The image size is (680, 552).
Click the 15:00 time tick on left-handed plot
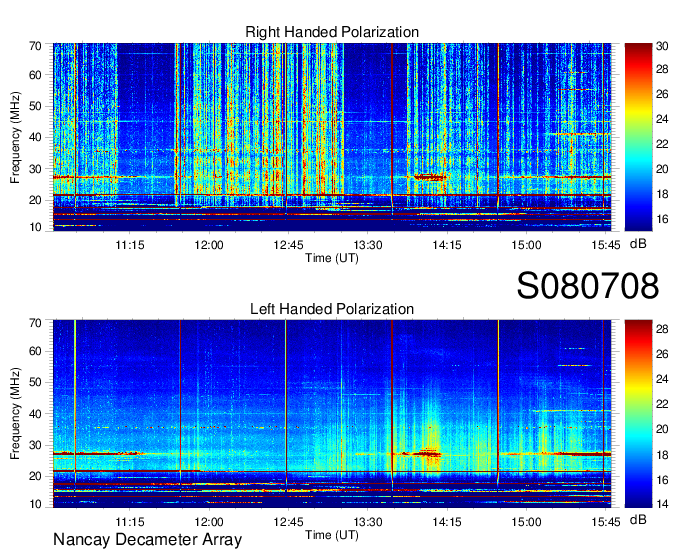(526, 522)
